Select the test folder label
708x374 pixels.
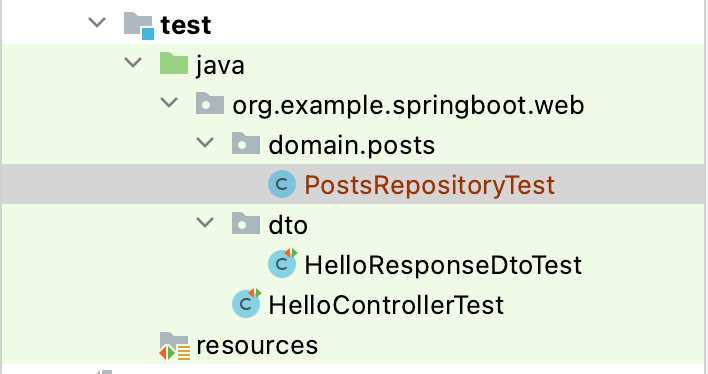click(x=186, y=25)
